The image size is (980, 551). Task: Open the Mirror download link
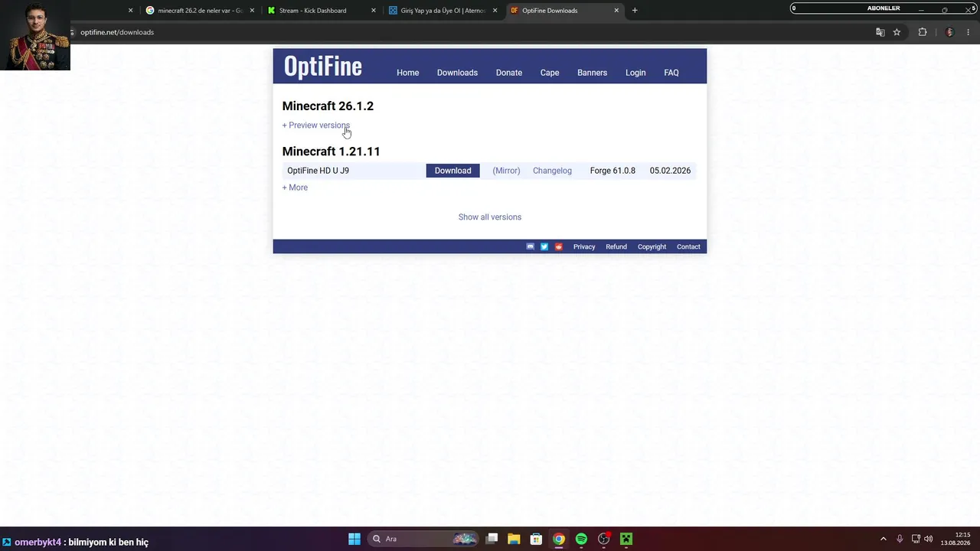(x=506, y=171)
